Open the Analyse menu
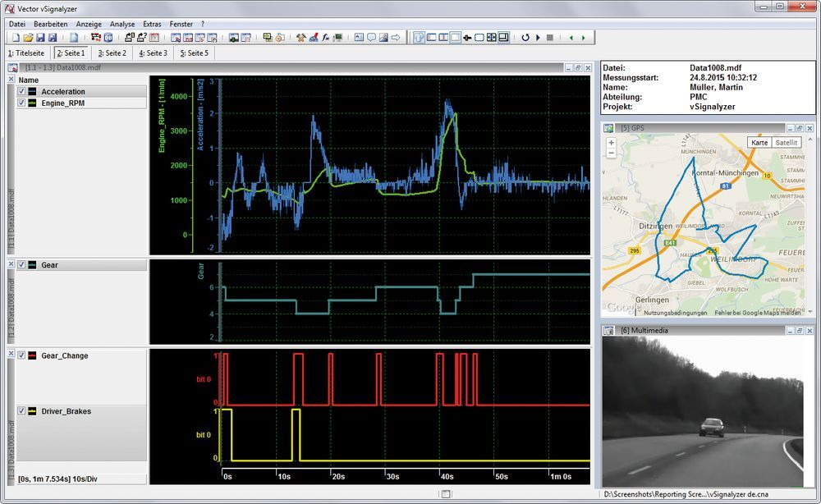 tap(122, 25)
